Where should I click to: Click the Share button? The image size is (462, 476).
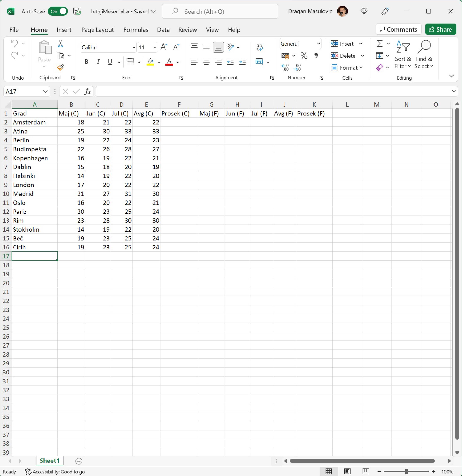[440, 29]
